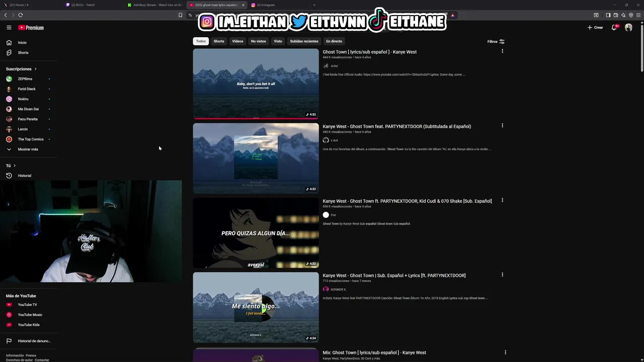644x362 pixels.
Task: Switch to the Home / X browser tab
Action: click(30, 5)
